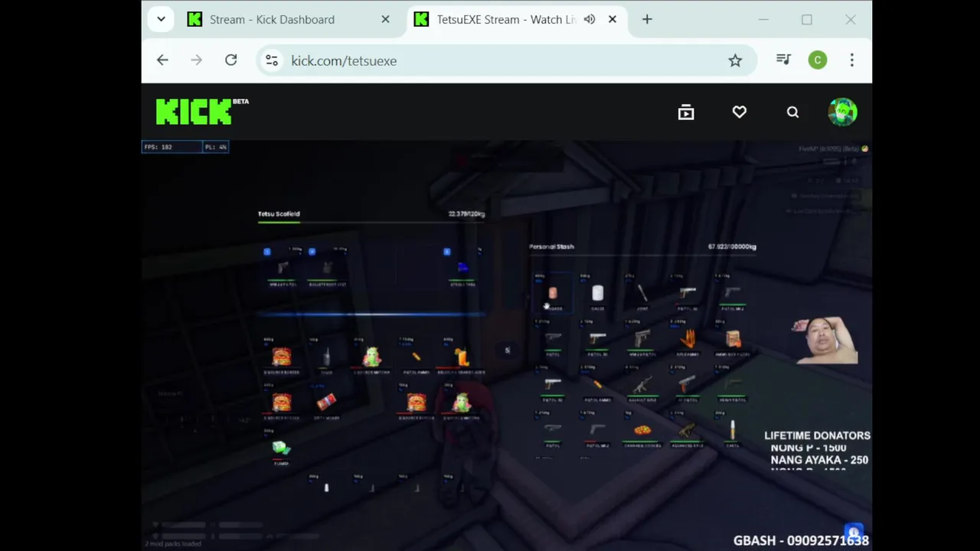The height and width of the screenshot is (551, 980).
Task: Select pistol ammo in Tetsu Scofield inventory
Action: click(x=416, y=357)
